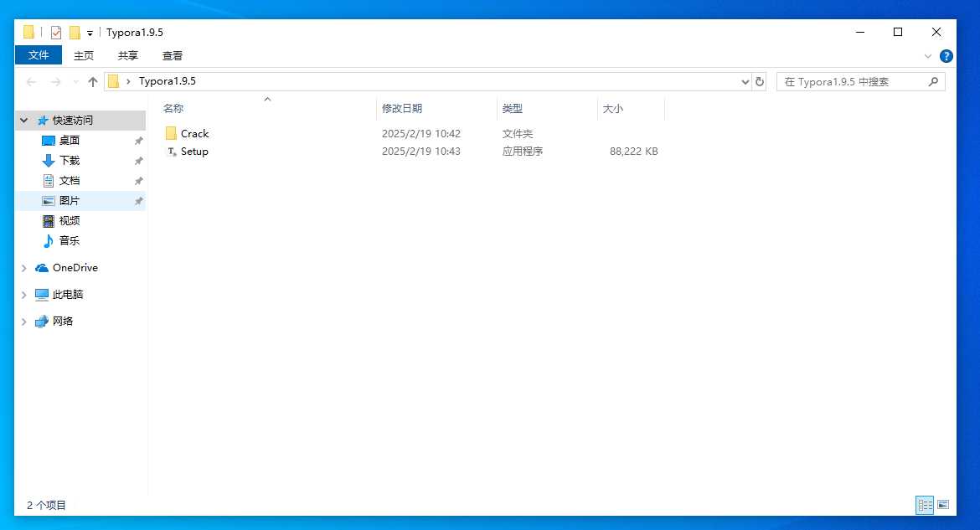Expand the ribbon with the chevron

pyautogui.click(x=927, y=56)
